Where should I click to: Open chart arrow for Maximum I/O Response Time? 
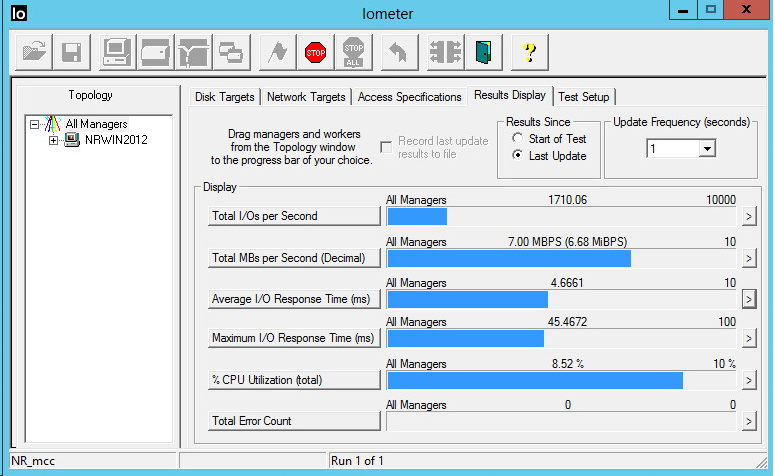(749, 339)
